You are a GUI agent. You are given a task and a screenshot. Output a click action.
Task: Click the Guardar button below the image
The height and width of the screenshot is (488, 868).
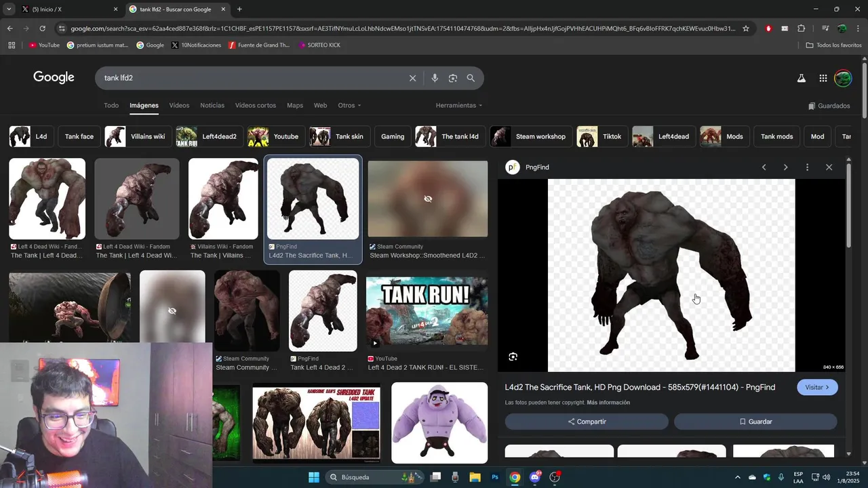point(755,422)
